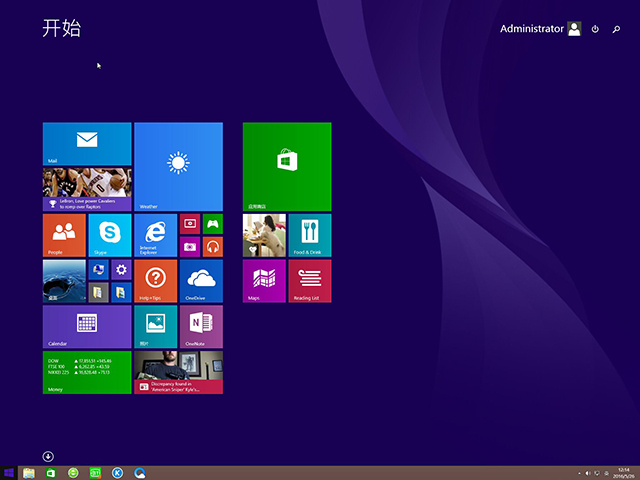Viewport: 640px width, 480px height.
Task: Click the Administrator account name
Action: pyautogui.click(x=531, y=29)
